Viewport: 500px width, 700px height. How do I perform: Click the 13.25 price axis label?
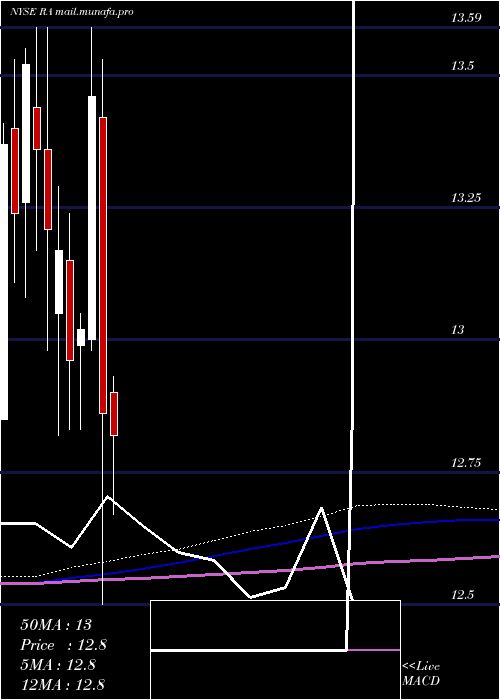tap(467, 198)
